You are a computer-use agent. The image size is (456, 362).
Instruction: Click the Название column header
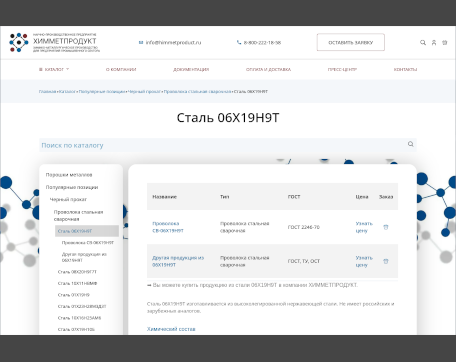[165, 197]
